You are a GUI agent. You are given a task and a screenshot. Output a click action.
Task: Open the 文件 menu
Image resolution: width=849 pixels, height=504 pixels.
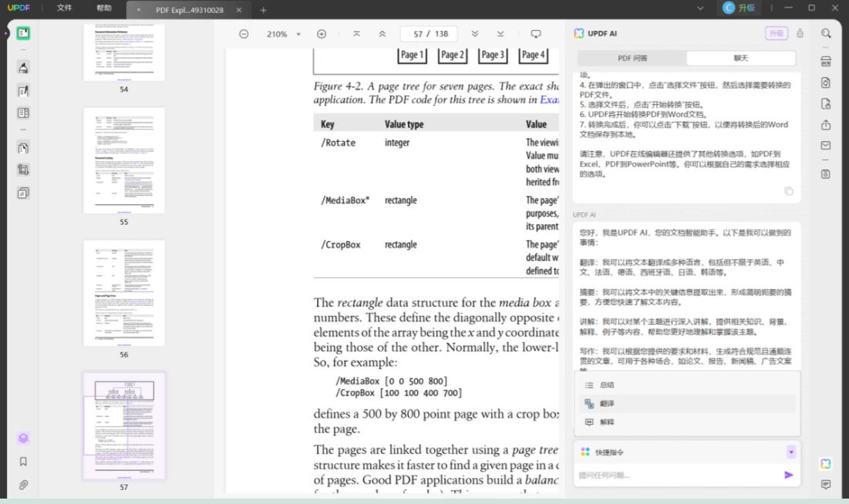tap(65, 8)
